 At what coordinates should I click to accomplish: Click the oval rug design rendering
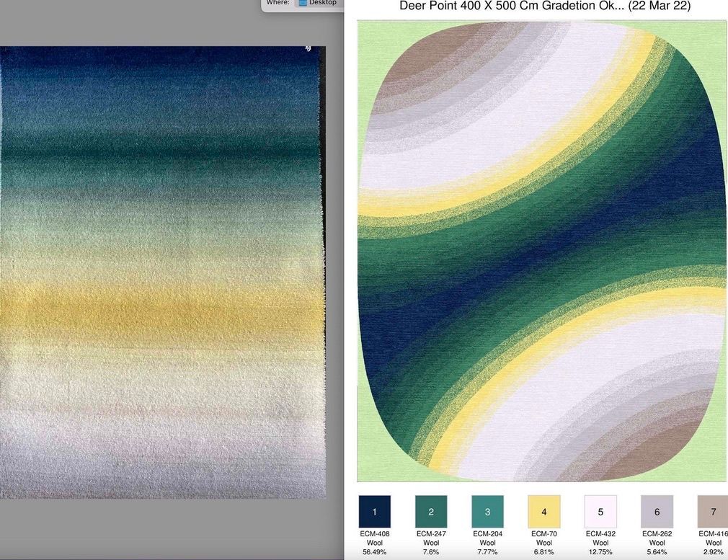[542, 250]
